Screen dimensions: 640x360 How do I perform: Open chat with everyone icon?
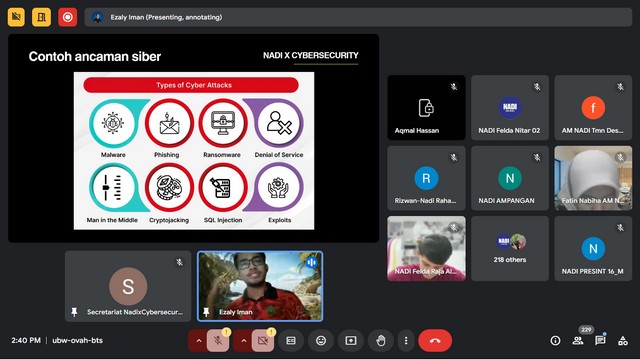(x=600, y=340)
